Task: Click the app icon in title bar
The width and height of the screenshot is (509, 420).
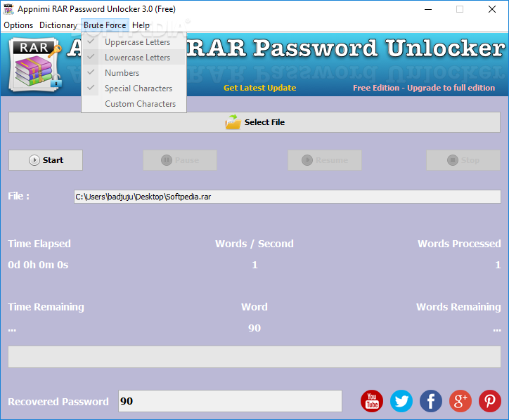Action: [x=8, y=9]
